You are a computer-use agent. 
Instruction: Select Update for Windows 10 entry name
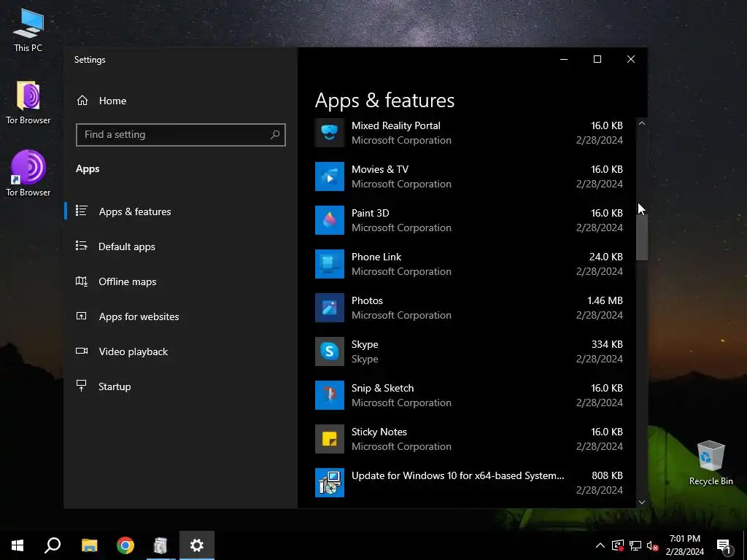click(x=457, y=475)
